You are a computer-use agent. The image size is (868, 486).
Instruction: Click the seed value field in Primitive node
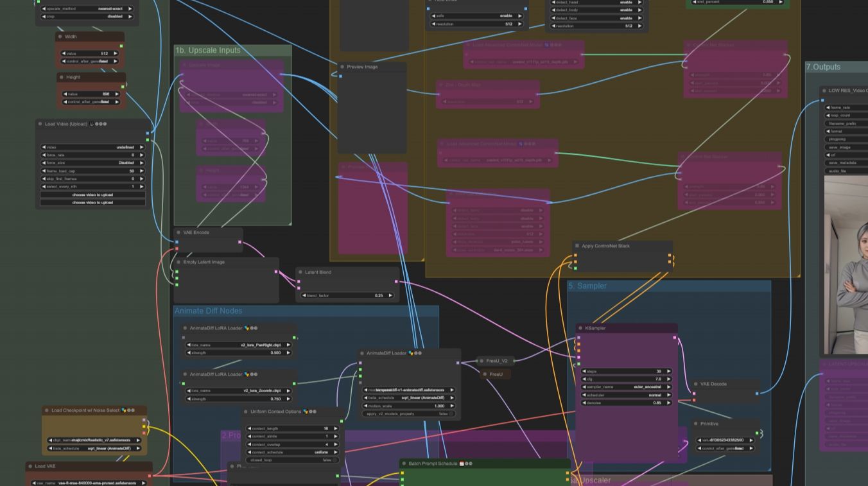pos(725,440)
